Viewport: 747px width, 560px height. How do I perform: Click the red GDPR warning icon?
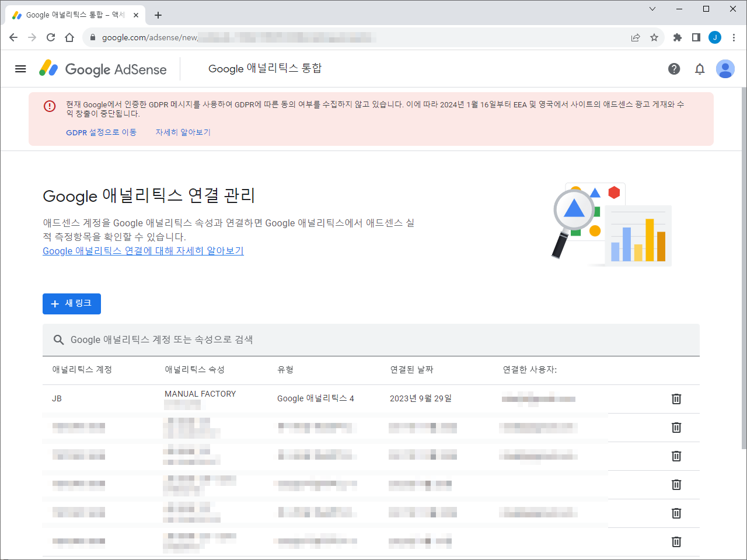click(50, 106)
